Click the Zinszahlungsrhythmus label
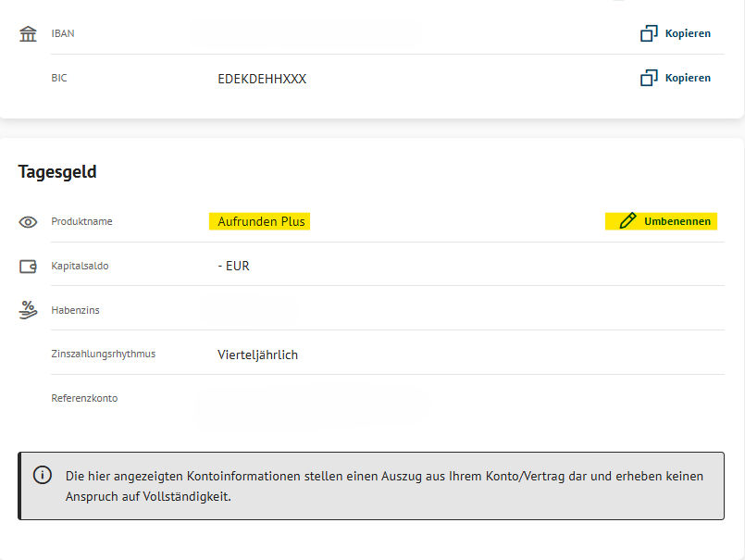 (104, 355)
